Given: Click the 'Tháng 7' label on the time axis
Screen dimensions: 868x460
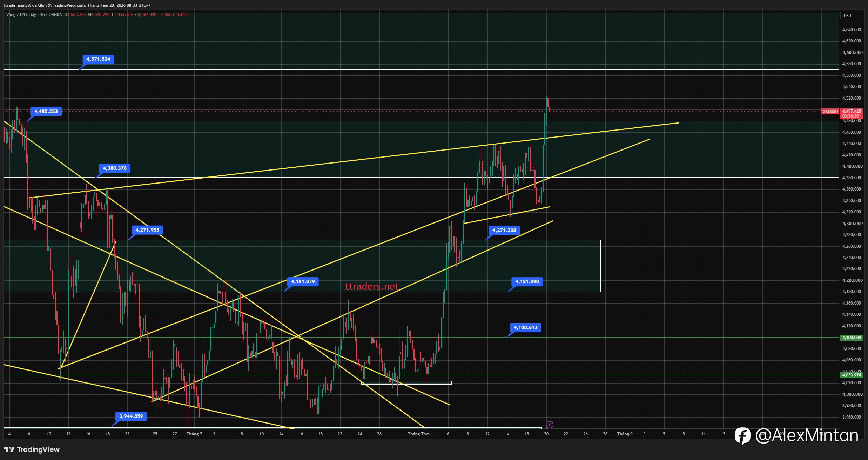Looking at the screenshot, I should [195, 434].
